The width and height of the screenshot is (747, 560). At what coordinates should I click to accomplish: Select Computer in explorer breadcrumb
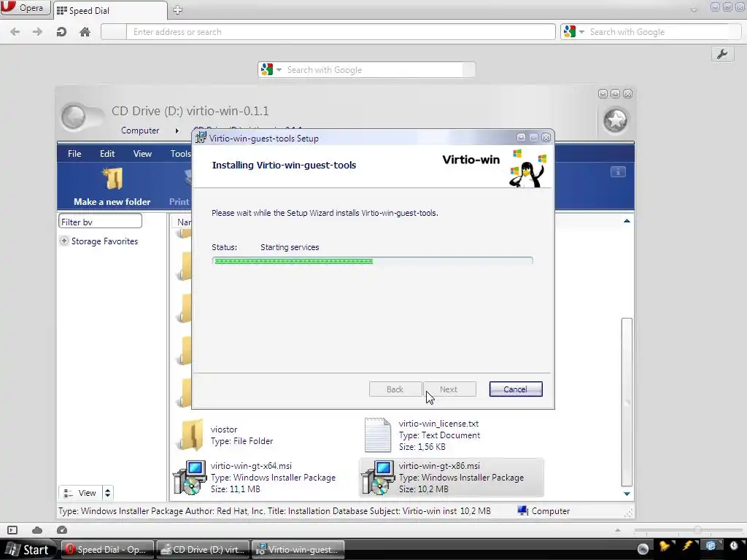pyautogui.click(x=140, y=131)
